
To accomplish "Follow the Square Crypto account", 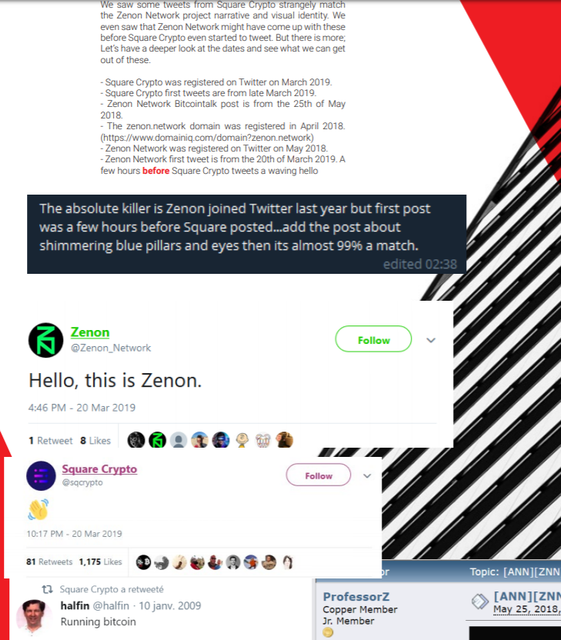I will click(x=318, y=475).
